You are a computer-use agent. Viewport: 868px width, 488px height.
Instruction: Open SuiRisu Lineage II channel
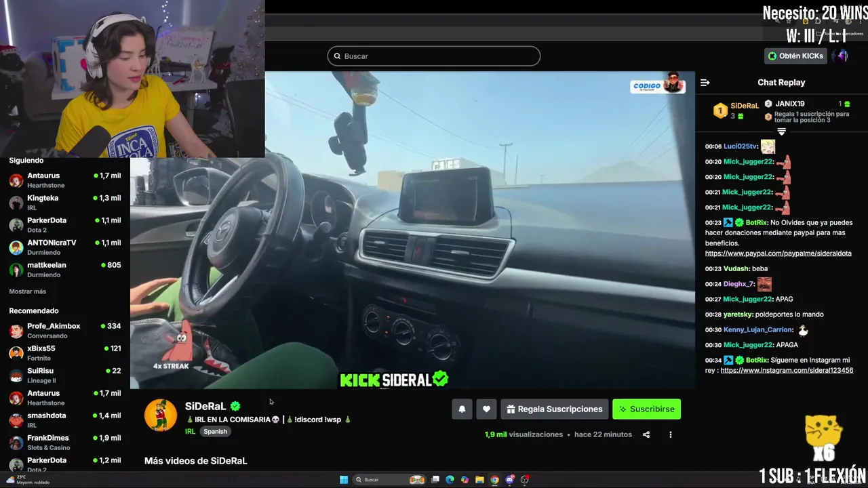tap(65, 375)
